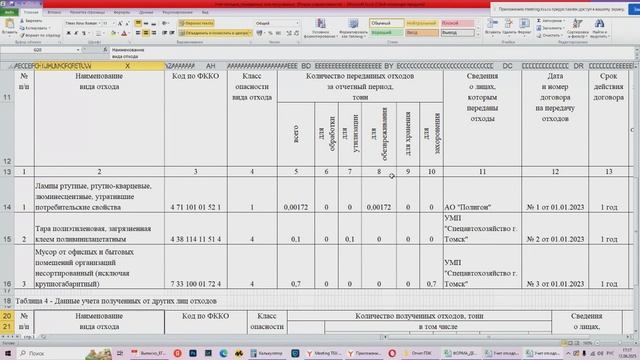The width and height of the screenshot is (640, 360).
Task: Toggle italic formatting
Action: (76, 33)
